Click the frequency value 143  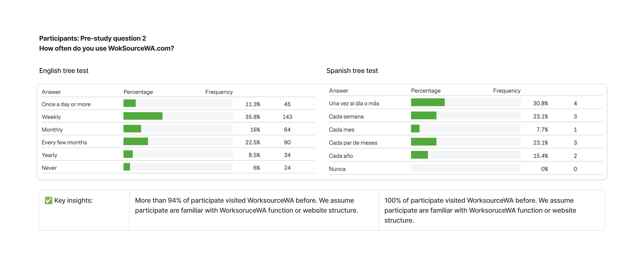(x=287, y=117)
